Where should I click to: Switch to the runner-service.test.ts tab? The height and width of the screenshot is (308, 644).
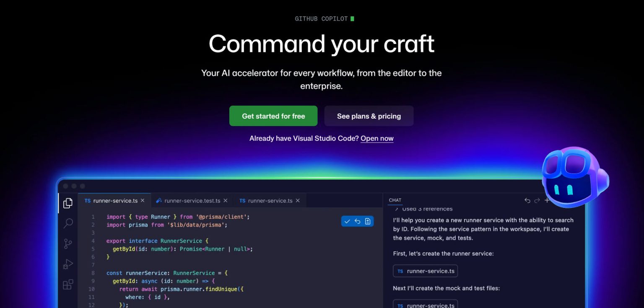pyautogui.click(x=193, y=200)
